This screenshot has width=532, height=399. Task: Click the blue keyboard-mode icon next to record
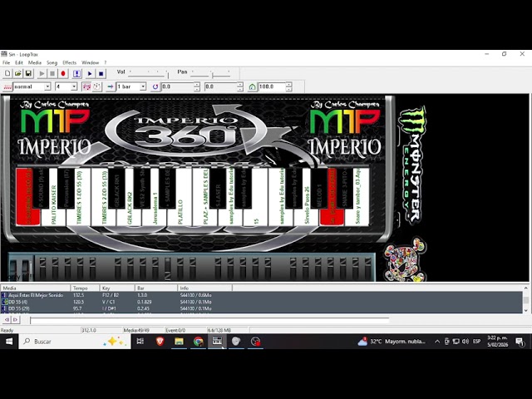pyautogui.click(x=76, y=73)
